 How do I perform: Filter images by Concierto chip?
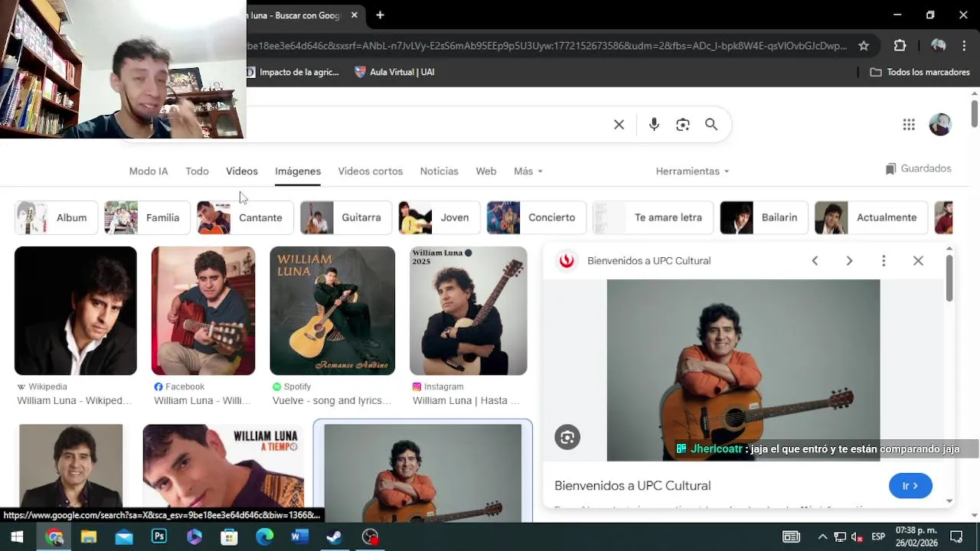(537, 217)
